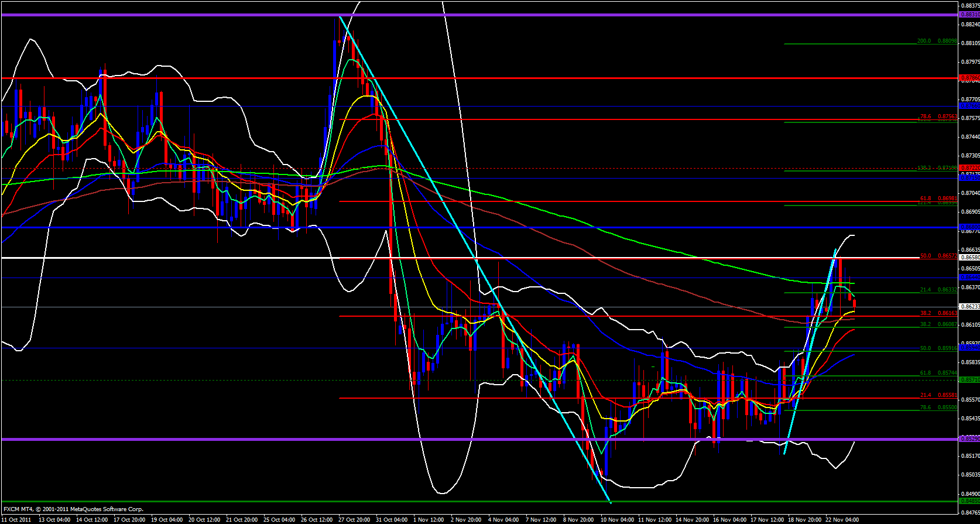980x524 pixels.
Task: Select the blue 0.86800 price level tag
Action: point(969,227)
